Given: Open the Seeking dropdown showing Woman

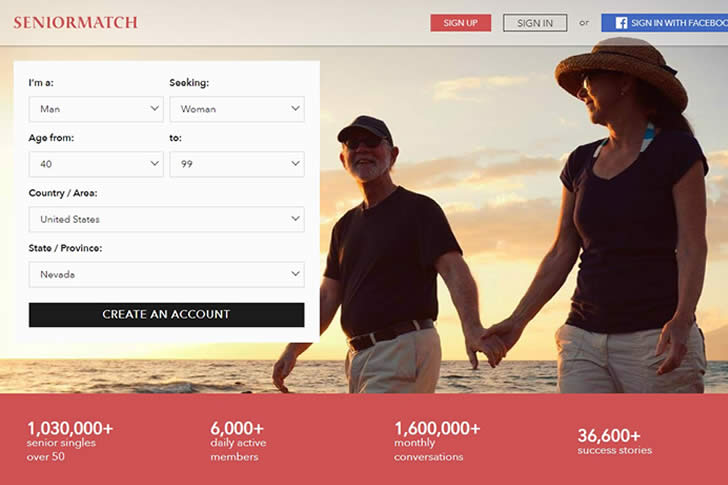Looking at the screenshot, I should (x=237, y=109).
